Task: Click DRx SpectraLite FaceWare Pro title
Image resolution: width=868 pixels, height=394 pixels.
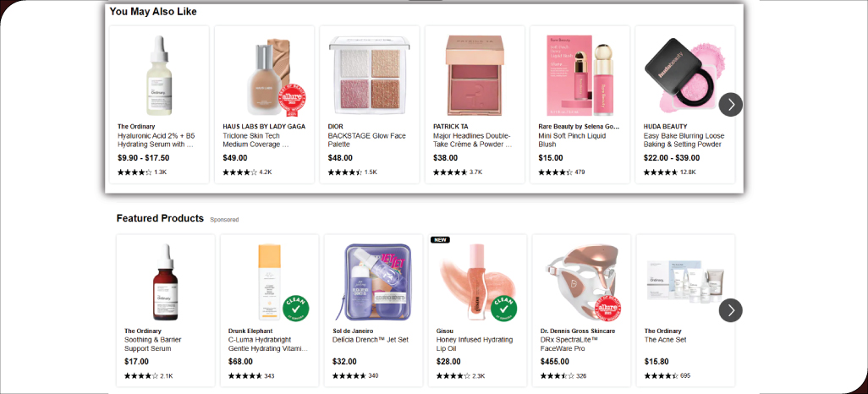Action: click(x=575, y=344)
